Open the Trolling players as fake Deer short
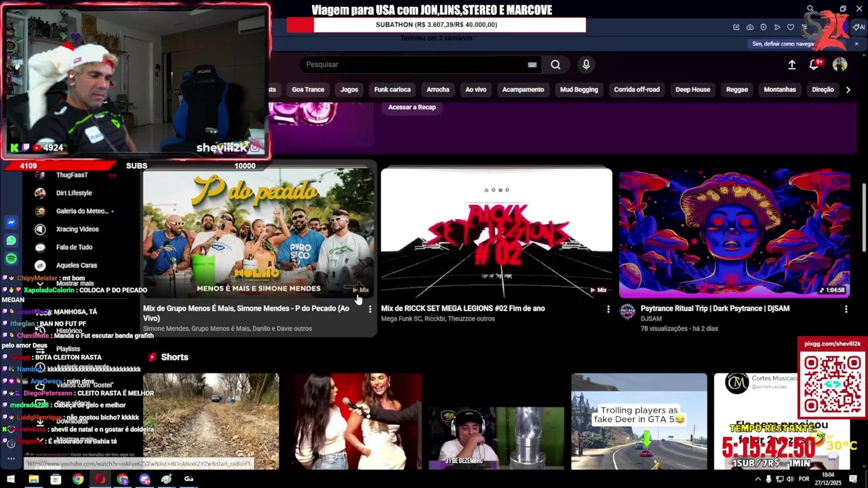Viewport: 868px width, 488px height. (x=639, y=421)
